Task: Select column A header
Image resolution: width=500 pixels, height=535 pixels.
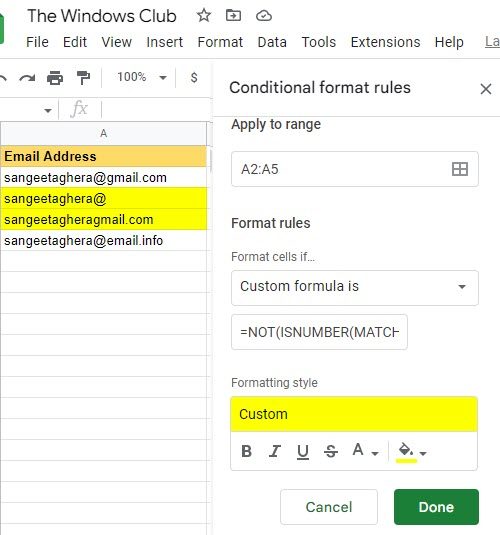Action: point(103,133)
